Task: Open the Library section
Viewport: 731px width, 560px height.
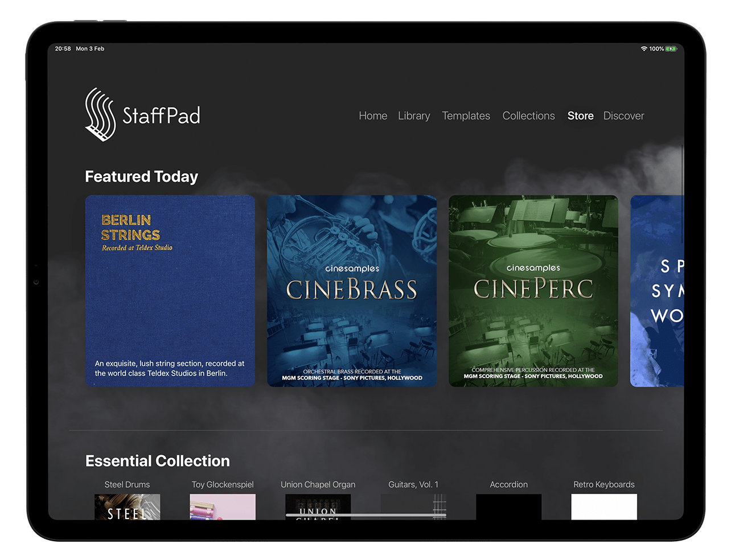Action: pos(414,116)
